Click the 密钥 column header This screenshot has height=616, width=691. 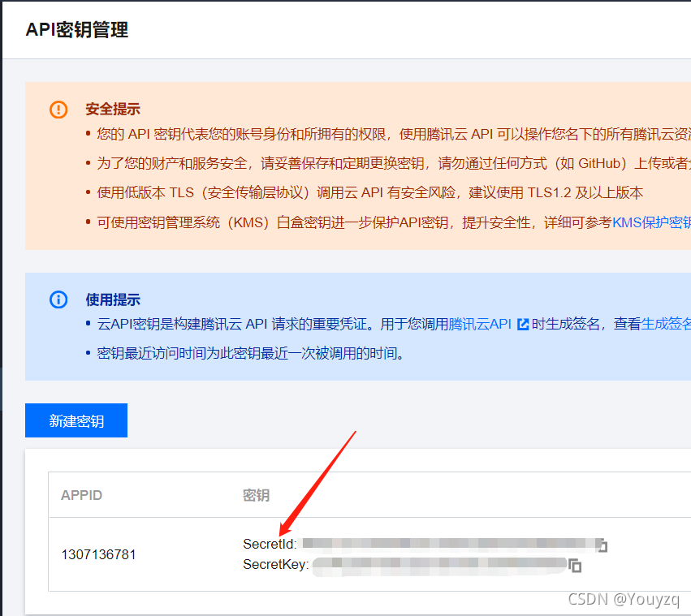coord(256,495)
